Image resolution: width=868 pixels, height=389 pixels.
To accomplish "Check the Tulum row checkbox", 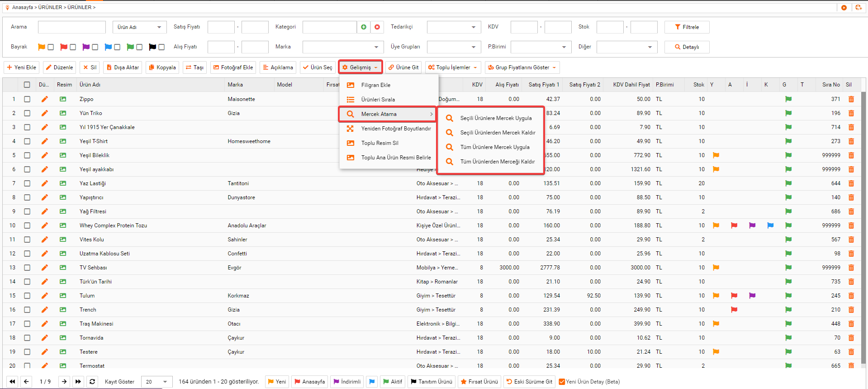I will (x=27, y=296).
